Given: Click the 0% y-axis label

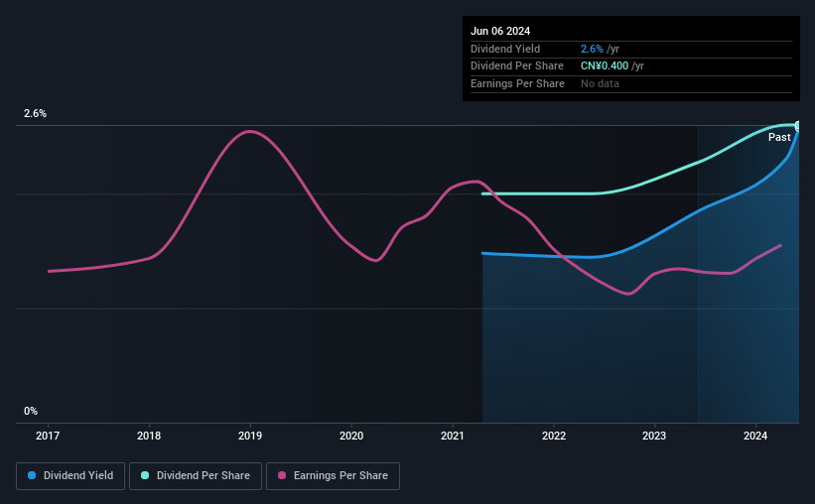Looking at the screenshot, I should (31, 411).
